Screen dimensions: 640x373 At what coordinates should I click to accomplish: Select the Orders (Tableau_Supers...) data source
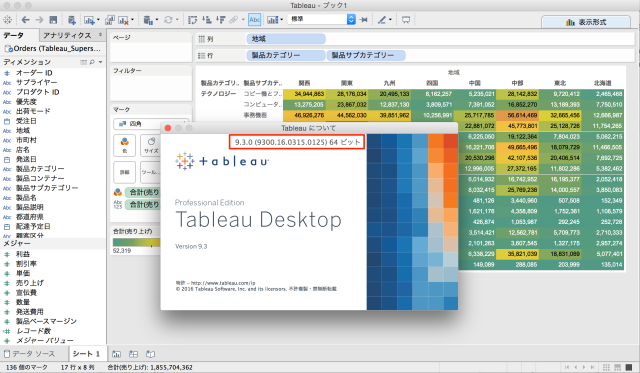click(52, 49)
